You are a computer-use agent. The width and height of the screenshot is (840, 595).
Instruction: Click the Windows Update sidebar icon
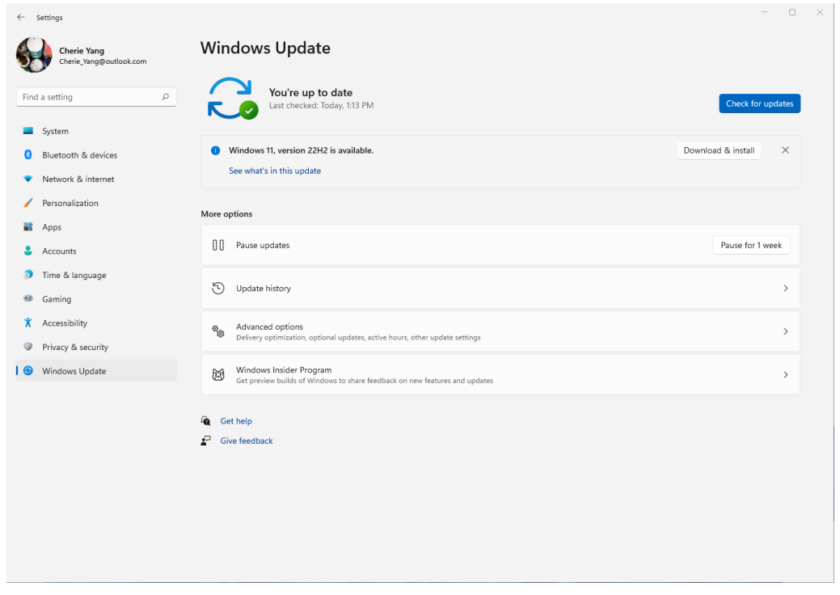click(x=28, y=371)
